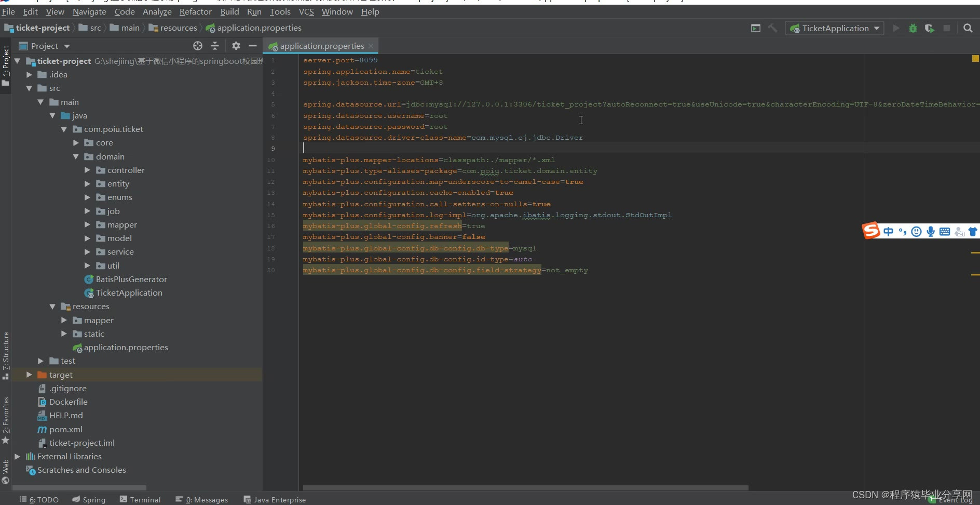Open the Sogou emoji smiley icon
The image size is (980, 505).
[x=917, y=232]
